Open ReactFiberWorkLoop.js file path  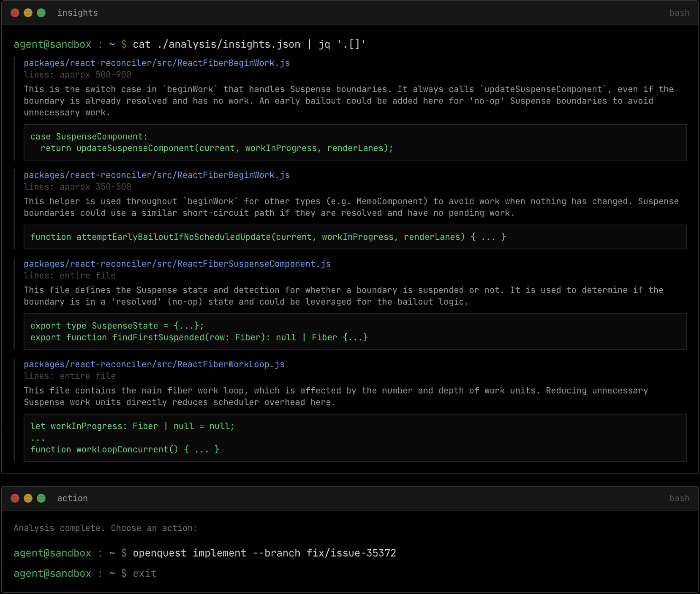154,364
